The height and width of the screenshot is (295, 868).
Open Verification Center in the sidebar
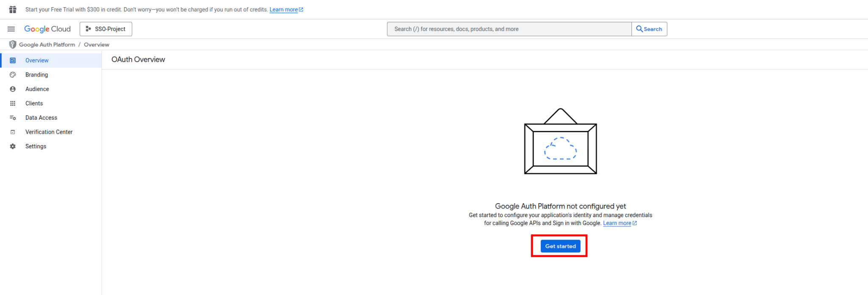51,132
